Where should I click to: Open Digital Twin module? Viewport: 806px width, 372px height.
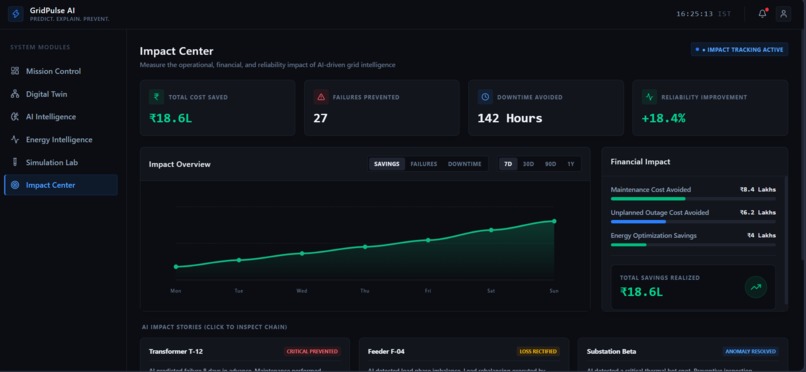tap(61, 94)
